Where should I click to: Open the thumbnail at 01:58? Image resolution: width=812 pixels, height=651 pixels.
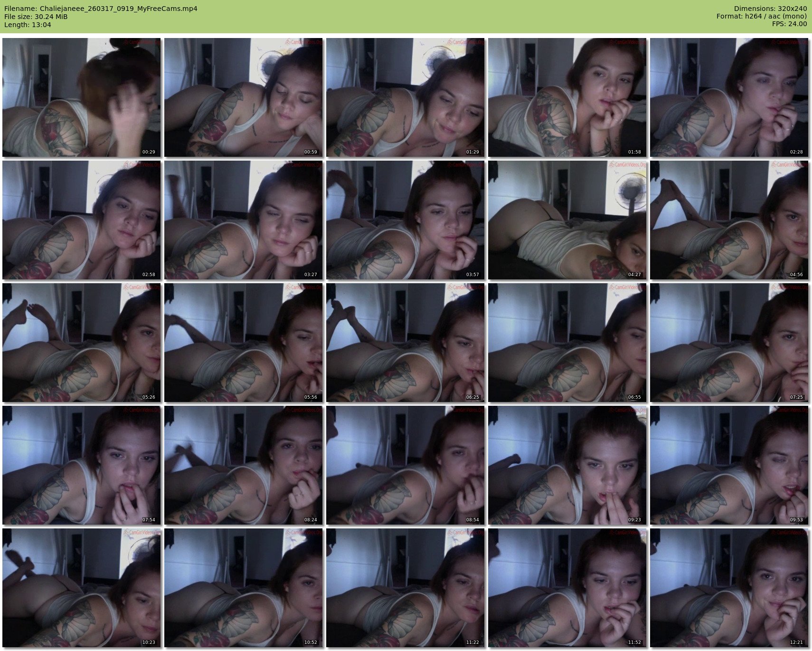[567, 97]
